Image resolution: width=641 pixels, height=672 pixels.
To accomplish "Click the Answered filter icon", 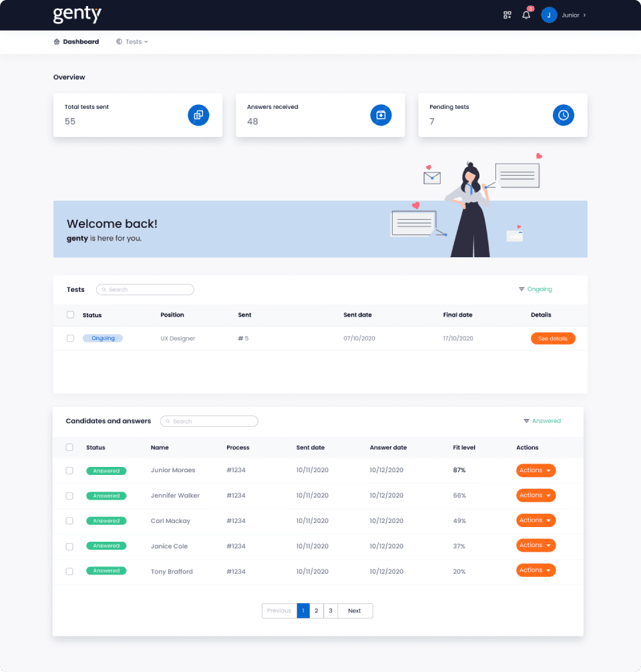I will click(527, 421).
